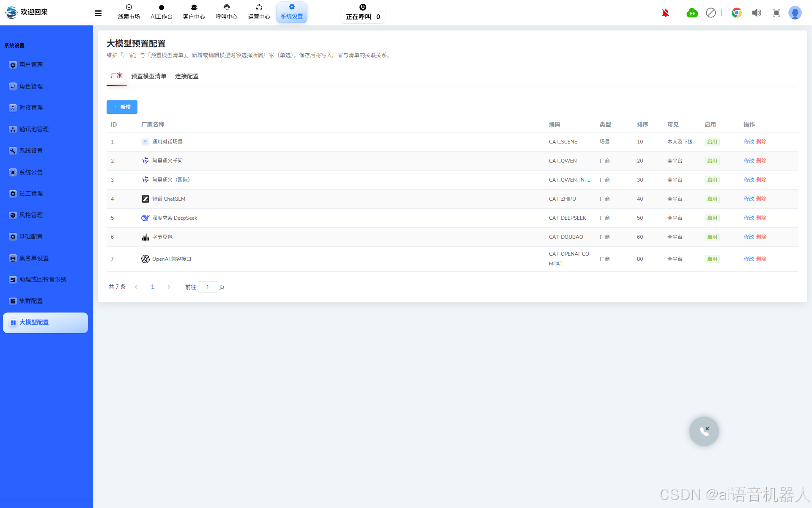
Task: Switch to the 连接配置 tab
Action: (x=187, y=76)
